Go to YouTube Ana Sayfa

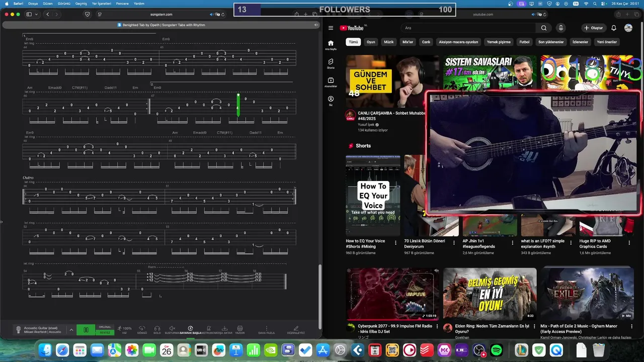click(x=331, y=45)
